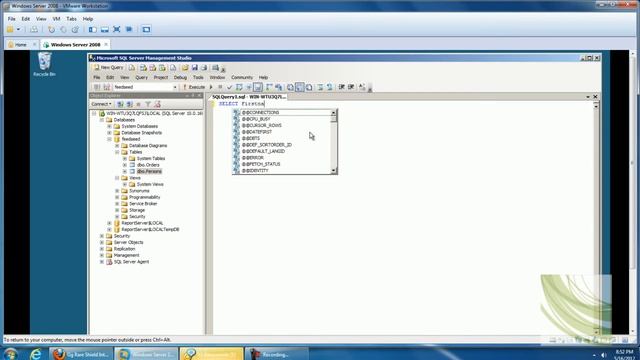Click the Parse checkmark icon
Screen dimensions: 640x360
point(229,87)
